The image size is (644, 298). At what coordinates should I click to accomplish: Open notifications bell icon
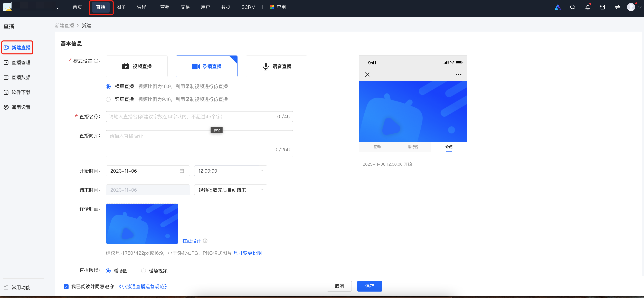(588, 7)
